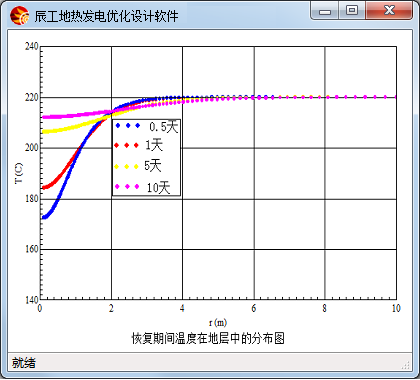Maximize the geothermal design software window
The height and width of the screenshot is (380, 420).
(352, 10)
